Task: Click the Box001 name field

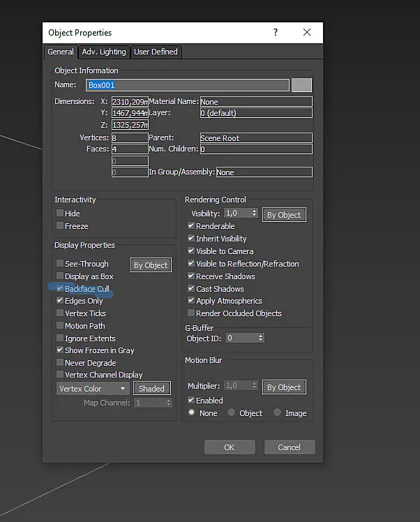Action: pos(188,85)
